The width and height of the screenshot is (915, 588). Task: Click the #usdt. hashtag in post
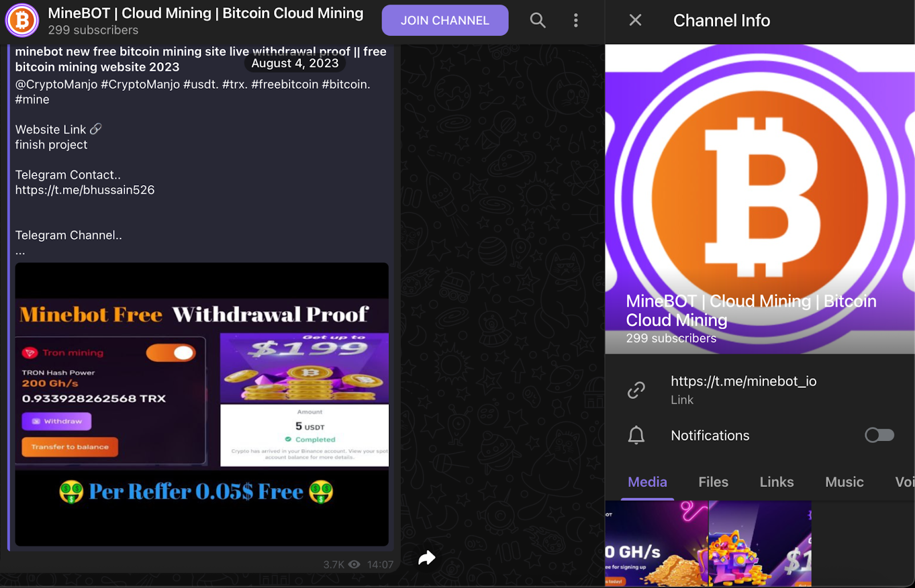201,84
